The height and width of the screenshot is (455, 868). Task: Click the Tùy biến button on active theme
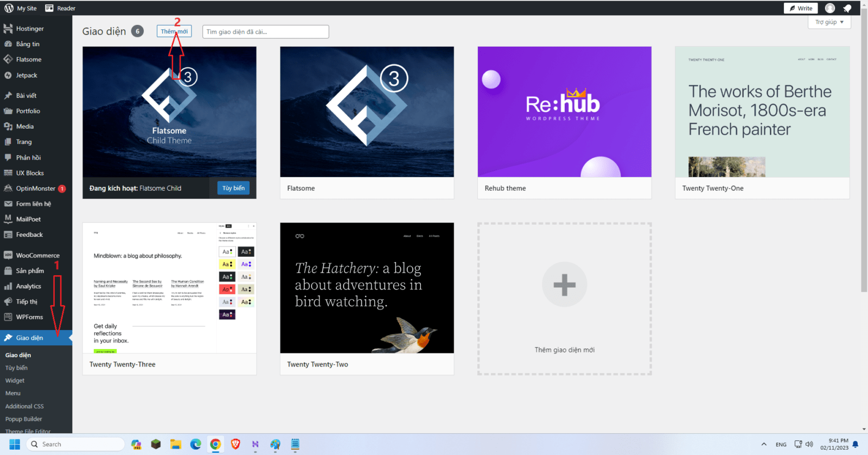[x=233, y=188]
